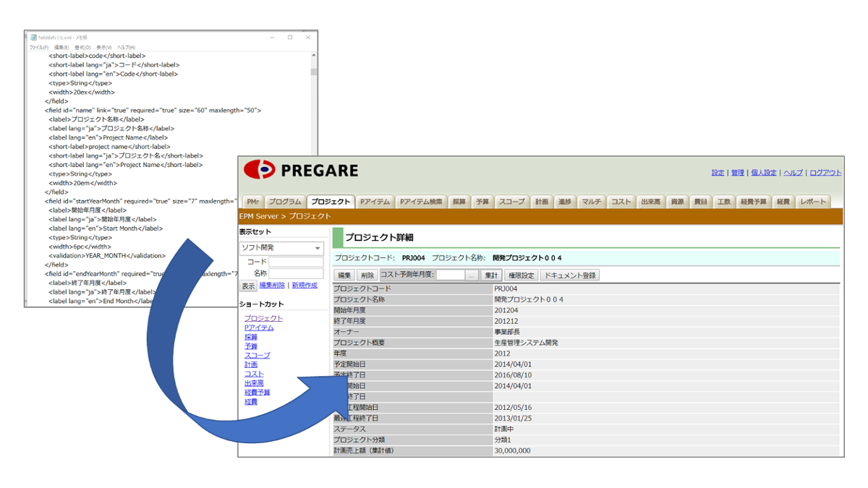
Task: Open the 書式(O) menu in Notepad
Action: (82, 48)
